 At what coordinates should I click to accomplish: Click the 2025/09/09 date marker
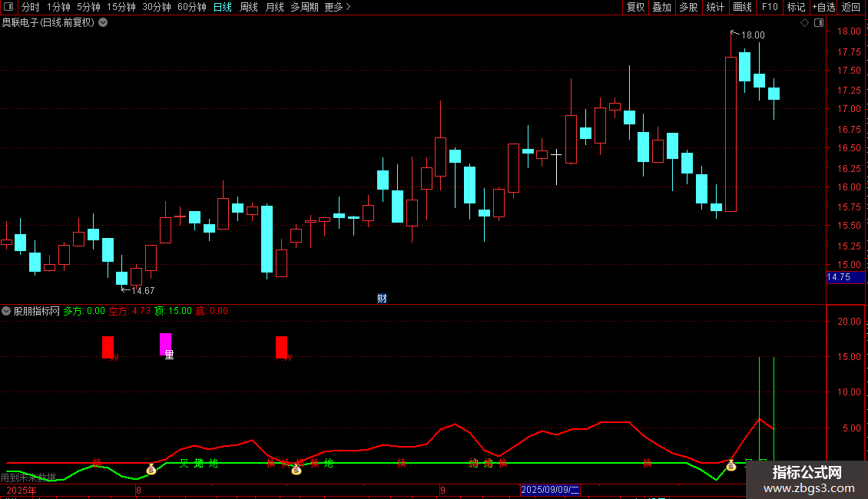click(550, 490)
